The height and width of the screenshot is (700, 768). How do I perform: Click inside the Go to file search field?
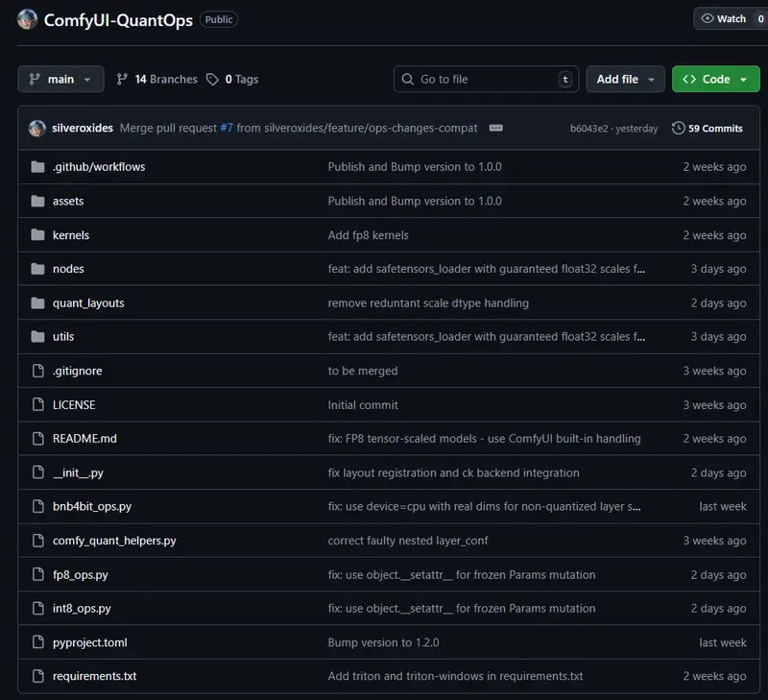[x=480, y=79]
